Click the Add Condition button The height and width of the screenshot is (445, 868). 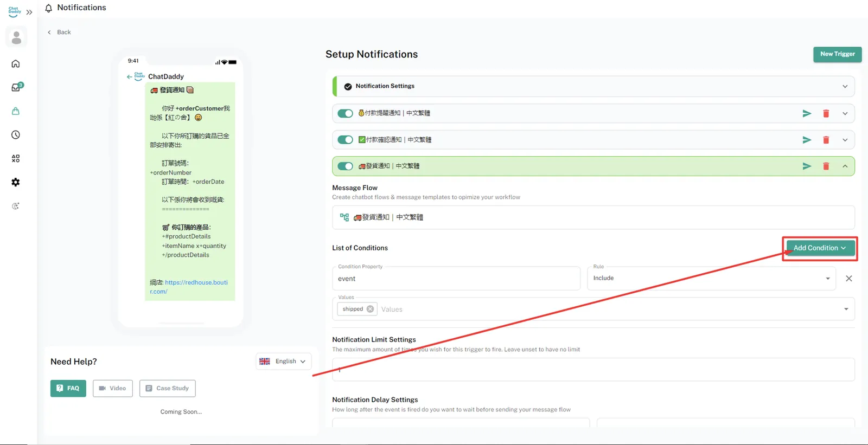pyautogui.click(x=820, y=248)
